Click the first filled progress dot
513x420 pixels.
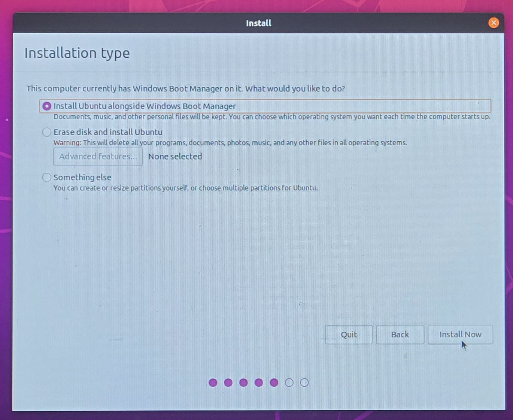coord(213,383)
